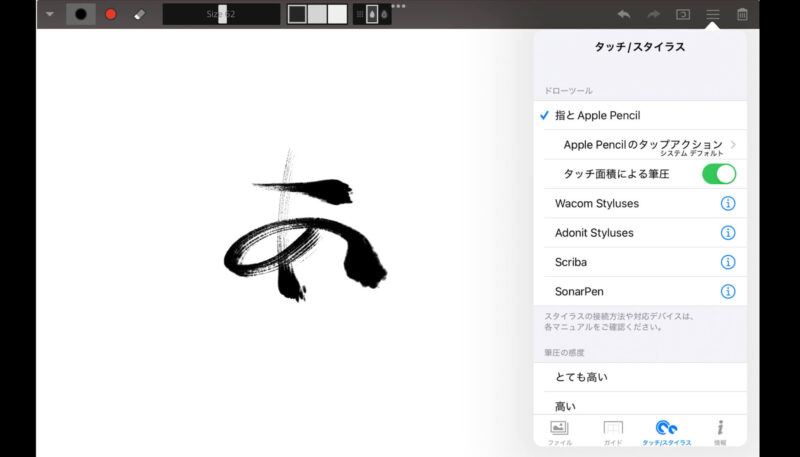Open Apple Pencilのタップアクション settings
The image size is (800, 457).
coord(640,145)
